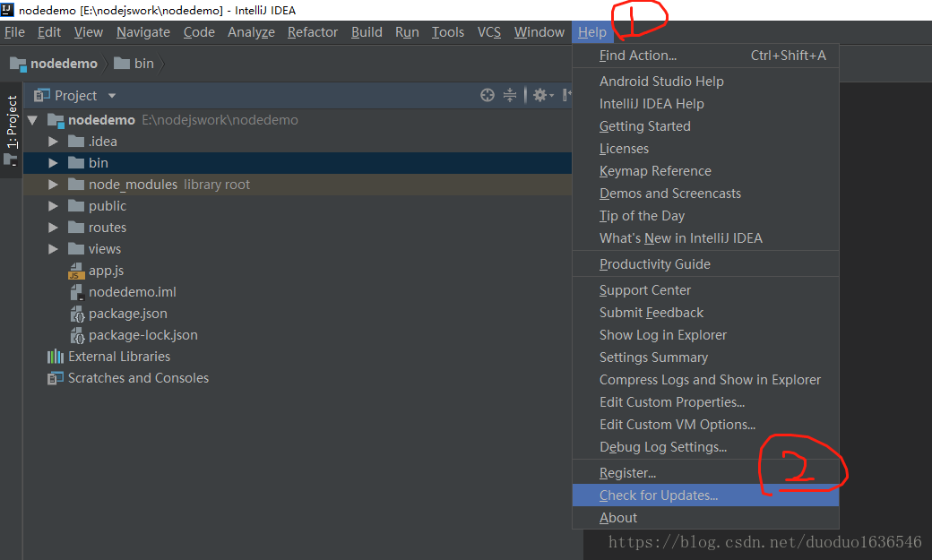932x560 pixels.
Task: Open Debug Log Settings...
Action: click(x=705, y=447)
